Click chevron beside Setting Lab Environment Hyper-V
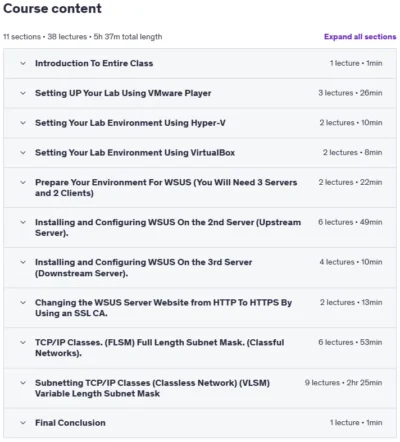This screenshot has width=400, height=442. coord(23,123)
